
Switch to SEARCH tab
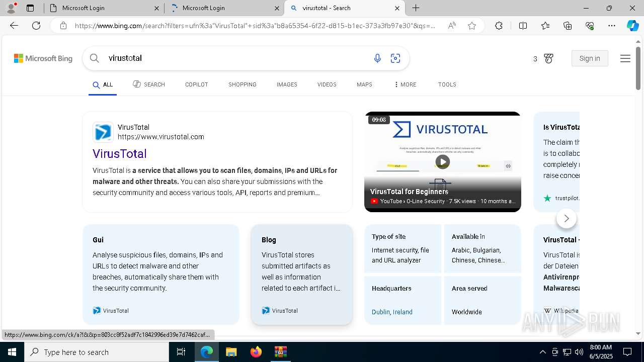tap(149, 84)
